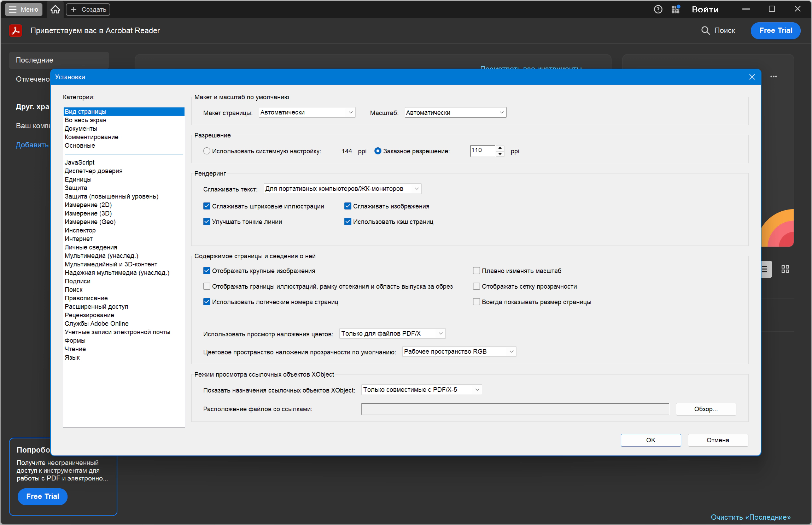Select Во весь экран category

click(124, 120)
